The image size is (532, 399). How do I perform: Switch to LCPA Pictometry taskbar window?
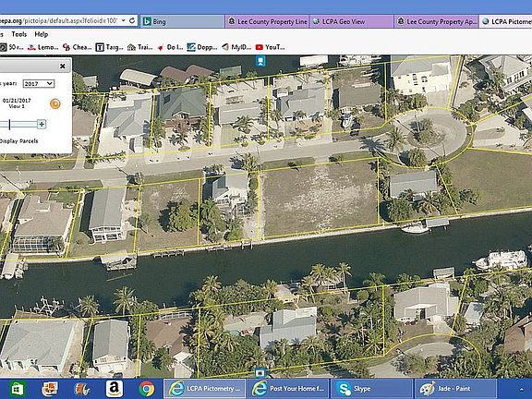(205, 389)
